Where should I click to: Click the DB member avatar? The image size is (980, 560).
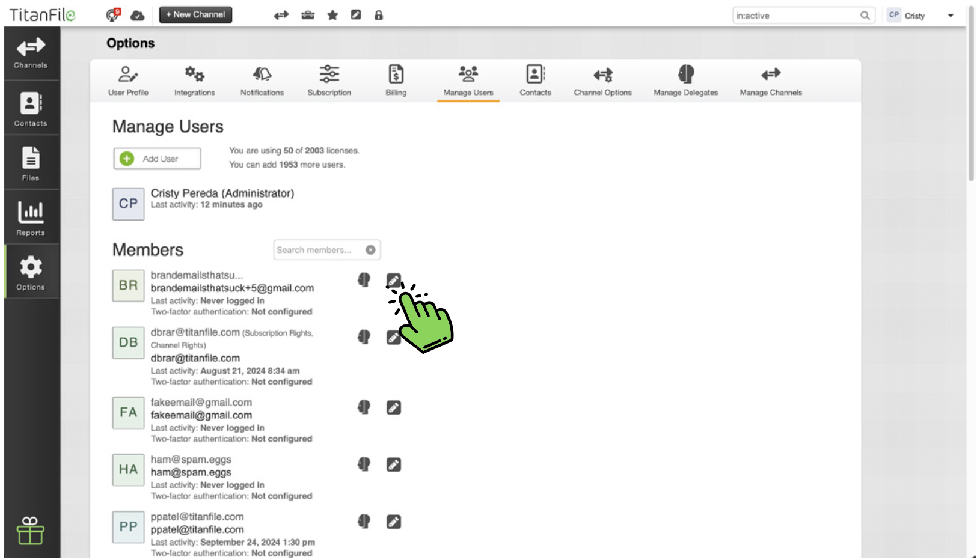[x=128, y=342]
